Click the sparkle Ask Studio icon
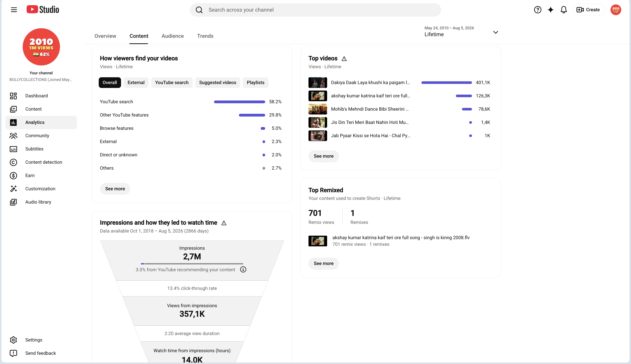The width and height of the screenshot is (631, 364). click(551, 10)
